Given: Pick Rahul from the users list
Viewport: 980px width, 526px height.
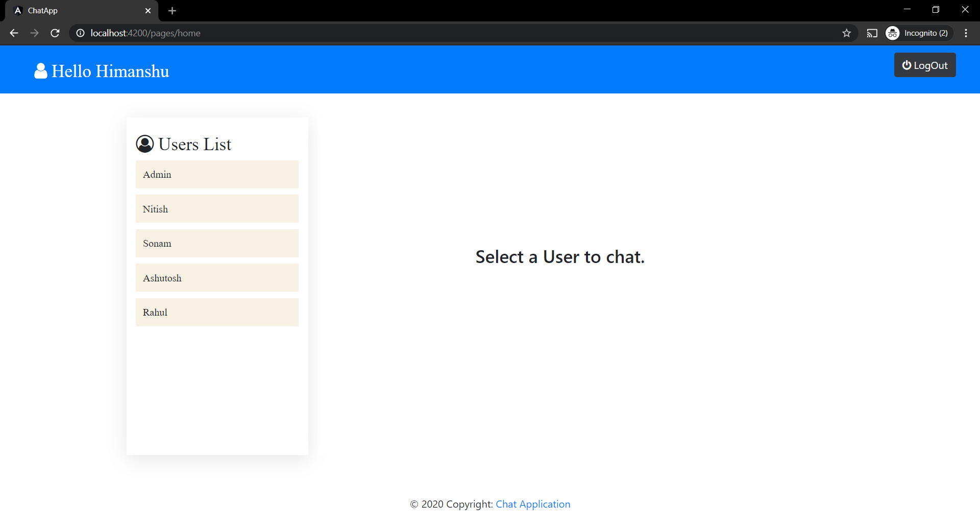Looking at the screenshot, I should [x=217, y=313].
